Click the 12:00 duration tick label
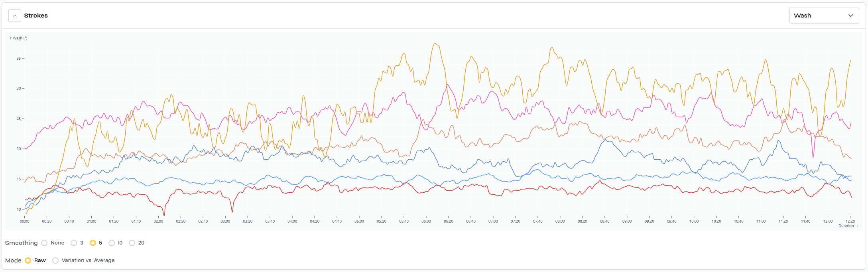The width and height of the screenshot is (868, 272). 828,221
